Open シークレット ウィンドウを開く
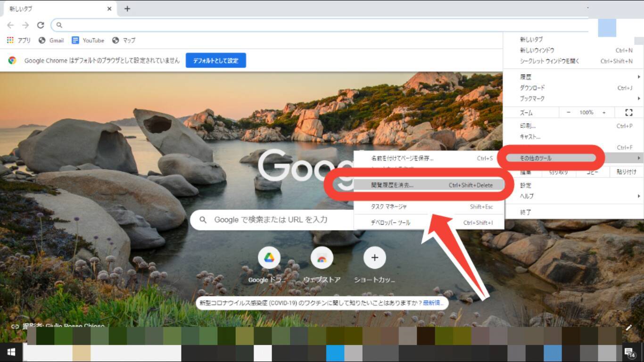Viewport: 644px width, 362px height. click(573, 61)
